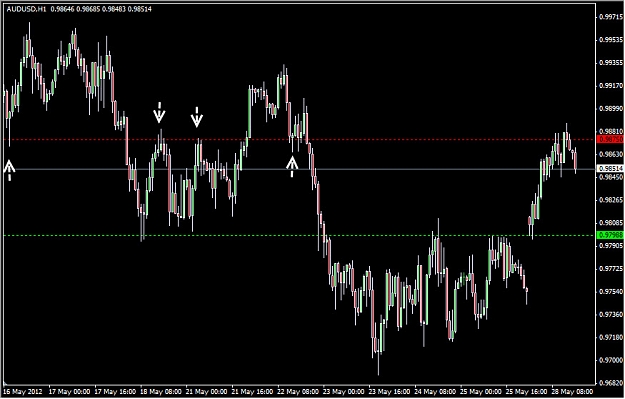Click price axis label 0.98990
Image resolution: width=625 pixels, height=399 pixels.
click(x=612, y=108)
